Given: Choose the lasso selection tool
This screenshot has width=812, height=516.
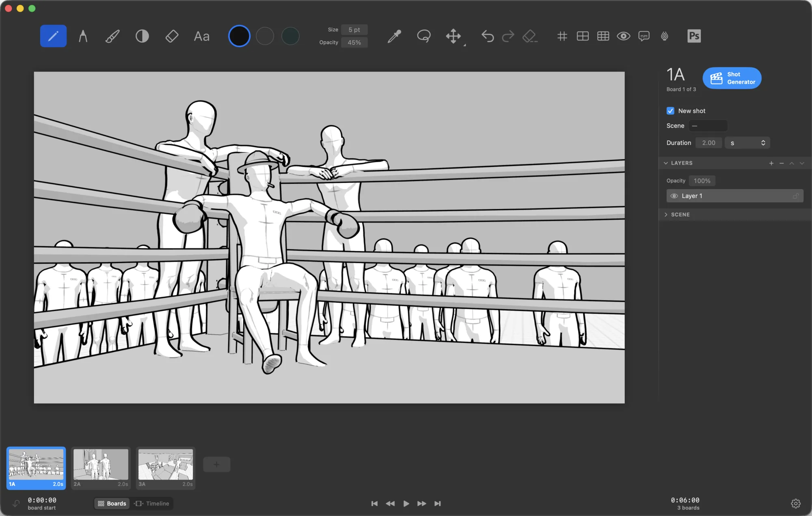Looking at the screenshot, I should pos(424,36).
